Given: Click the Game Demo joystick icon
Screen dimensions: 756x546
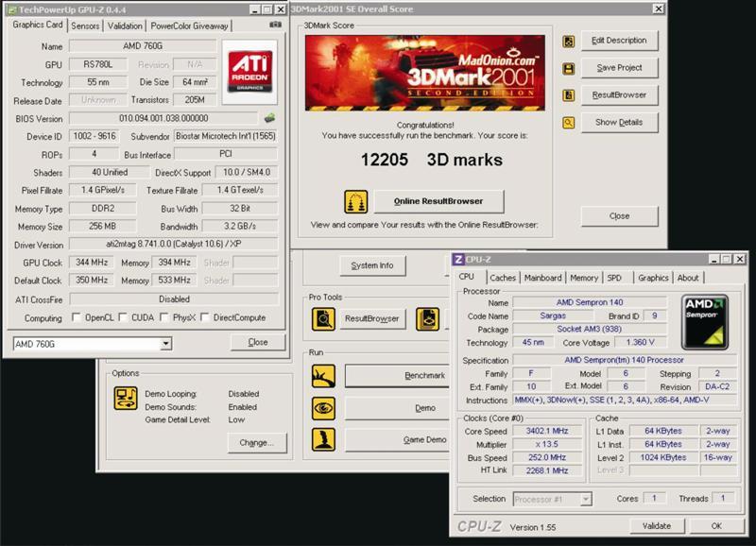Looking at the screenshot, I should [x=323, y=439].
